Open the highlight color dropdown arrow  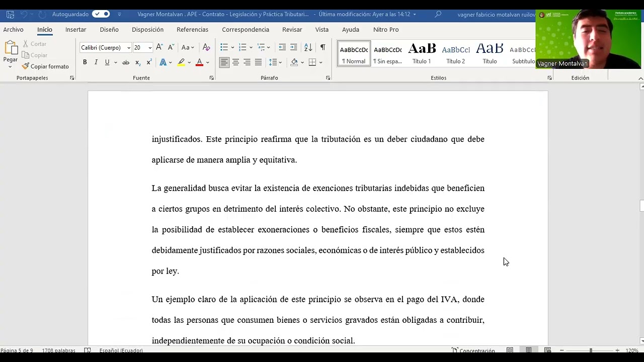(189, 62)
